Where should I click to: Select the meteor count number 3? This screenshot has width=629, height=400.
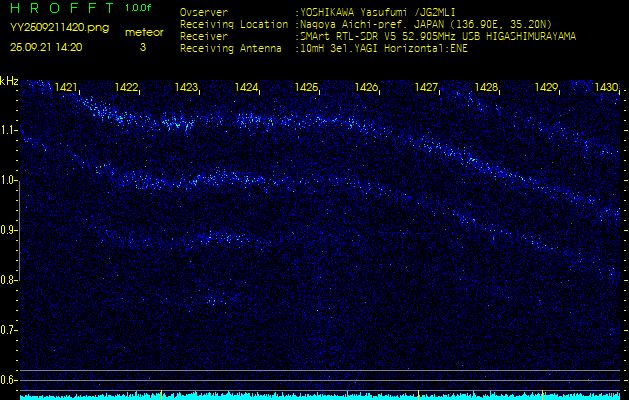pos(142,47)
